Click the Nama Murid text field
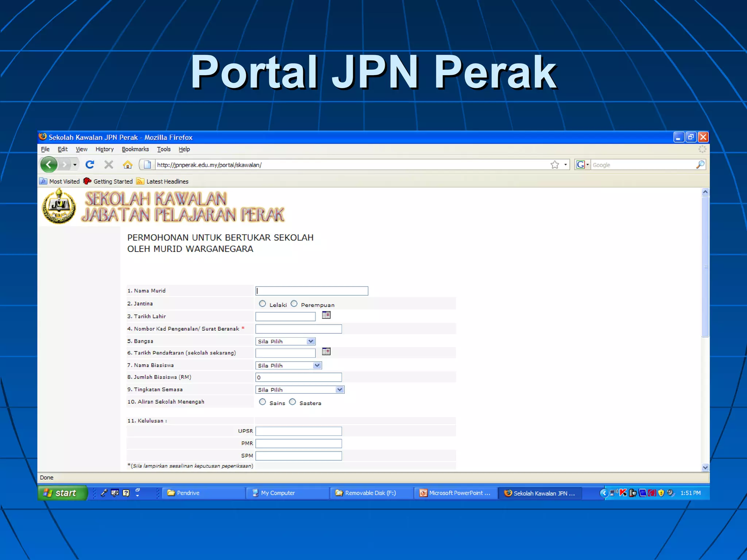The image size is (747, 560). coord(312,291)
